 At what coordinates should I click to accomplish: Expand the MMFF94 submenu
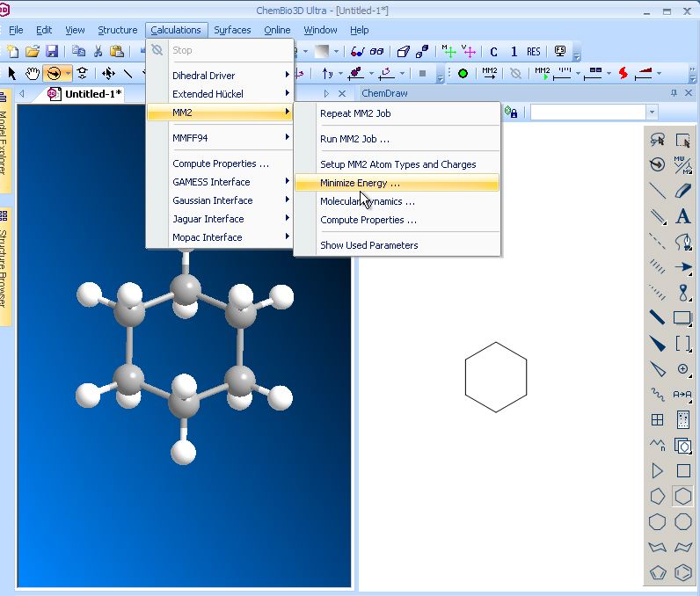[x=220, y=138]
